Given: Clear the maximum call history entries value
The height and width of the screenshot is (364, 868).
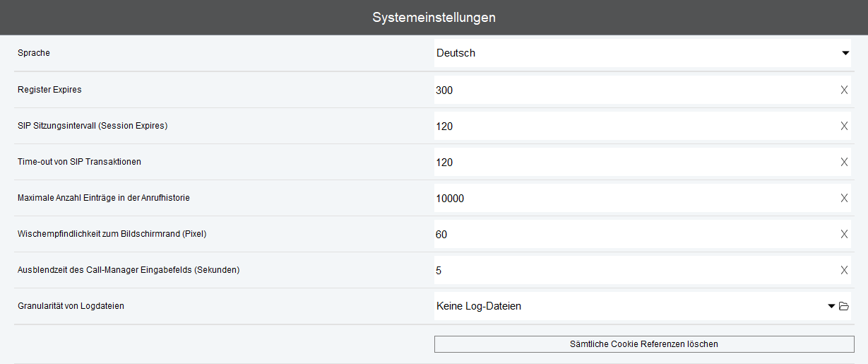Looking at the screenshot, I should 844,198.
